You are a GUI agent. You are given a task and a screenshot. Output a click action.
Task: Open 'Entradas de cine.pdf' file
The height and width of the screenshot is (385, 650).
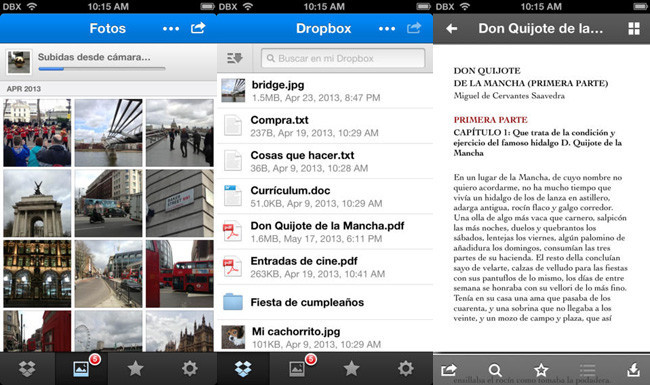coord(325,267)
